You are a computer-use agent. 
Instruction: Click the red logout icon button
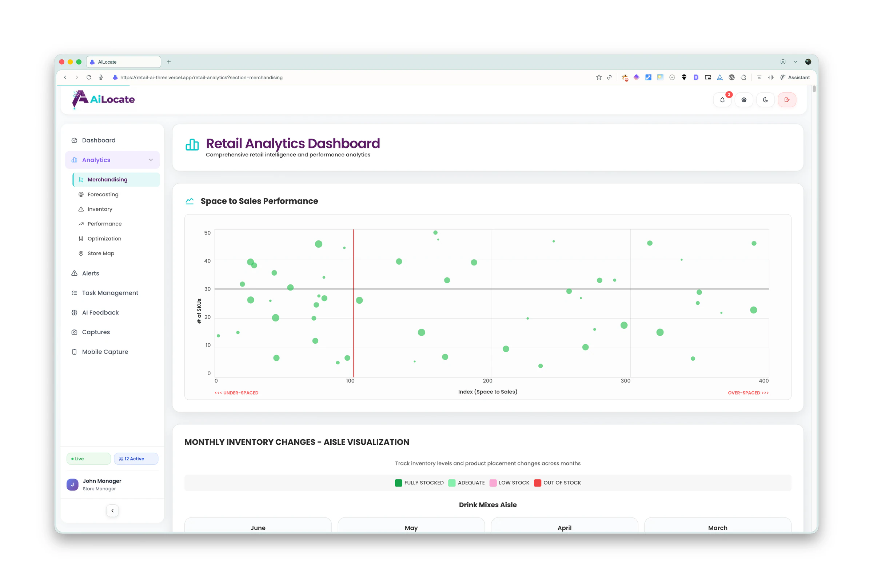787,100
